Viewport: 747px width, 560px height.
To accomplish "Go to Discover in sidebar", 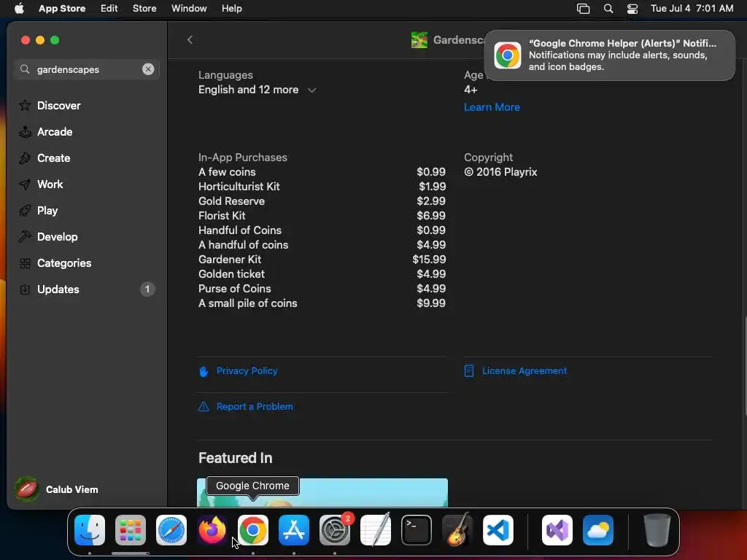I will pos(86,105).
